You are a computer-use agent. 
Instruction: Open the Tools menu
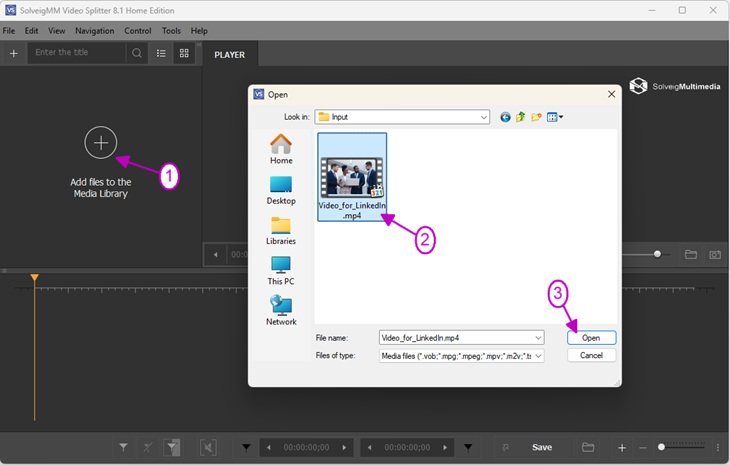tap(171, 31)
